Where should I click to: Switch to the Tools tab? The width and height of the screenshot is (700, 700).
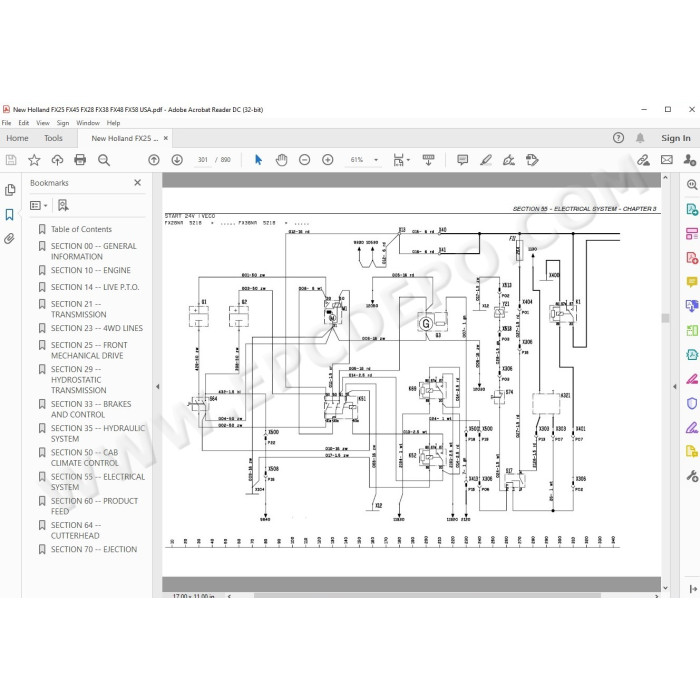click(x=54, y=138)
